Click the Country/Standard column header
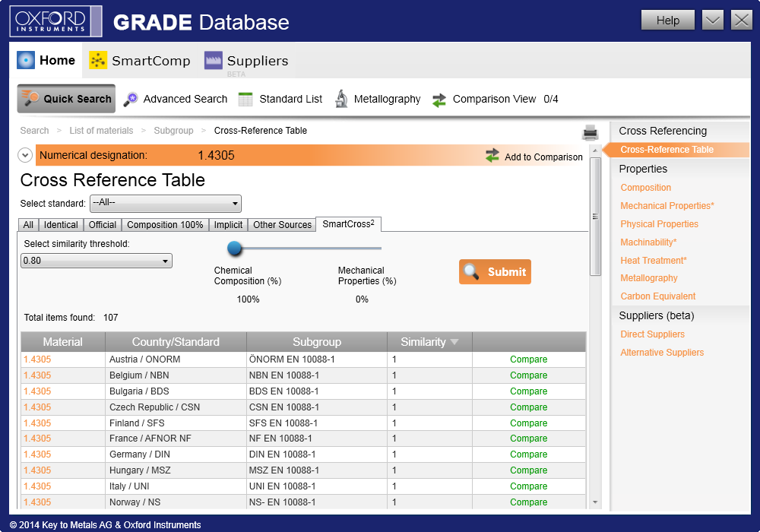Screen dimensions: 760x532 tap(176, 342)
